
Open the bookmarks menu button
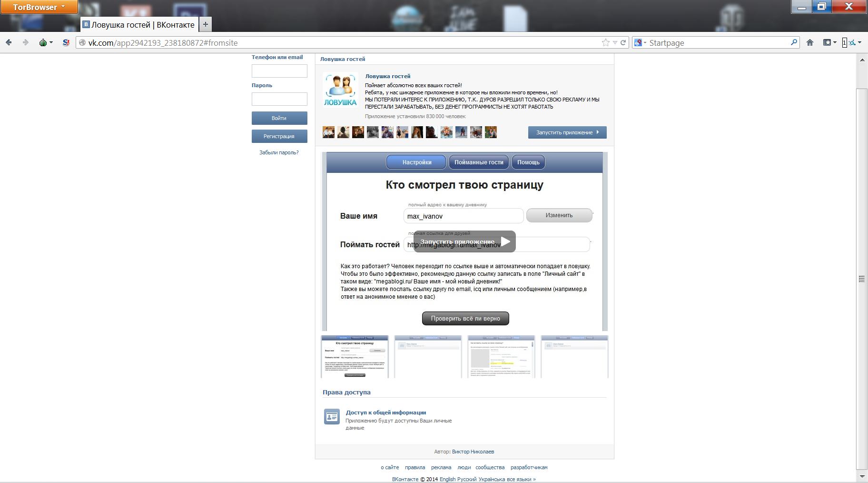pos(829,42)
